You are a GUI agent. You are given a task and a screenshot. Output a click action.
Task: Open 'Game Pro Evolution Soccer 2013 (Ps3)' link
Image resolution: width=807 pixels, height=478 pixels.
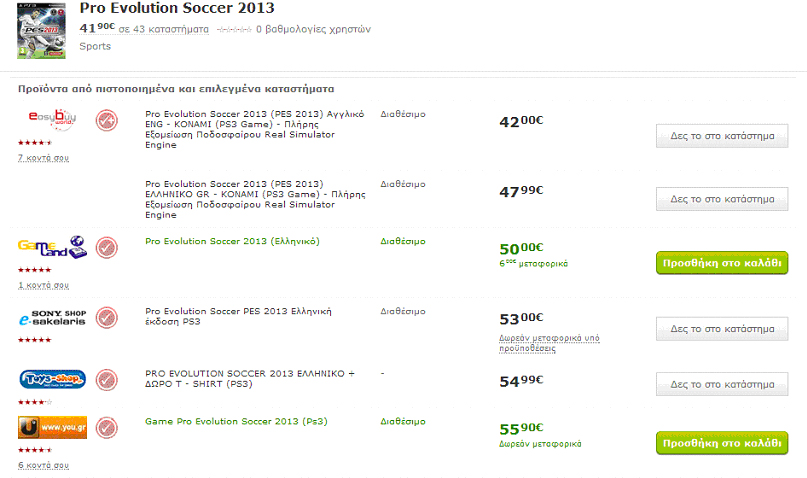(236, 421)
